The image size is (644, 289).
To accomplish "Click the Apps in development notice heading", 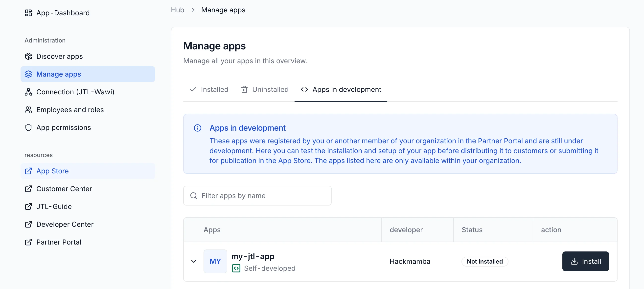I will click(x=247, y=128).
